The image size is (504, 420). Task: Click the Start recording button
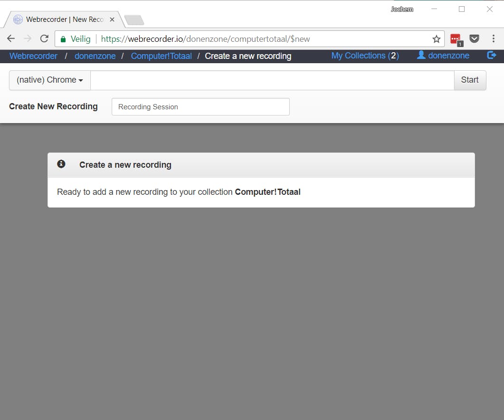coord(470,80)
